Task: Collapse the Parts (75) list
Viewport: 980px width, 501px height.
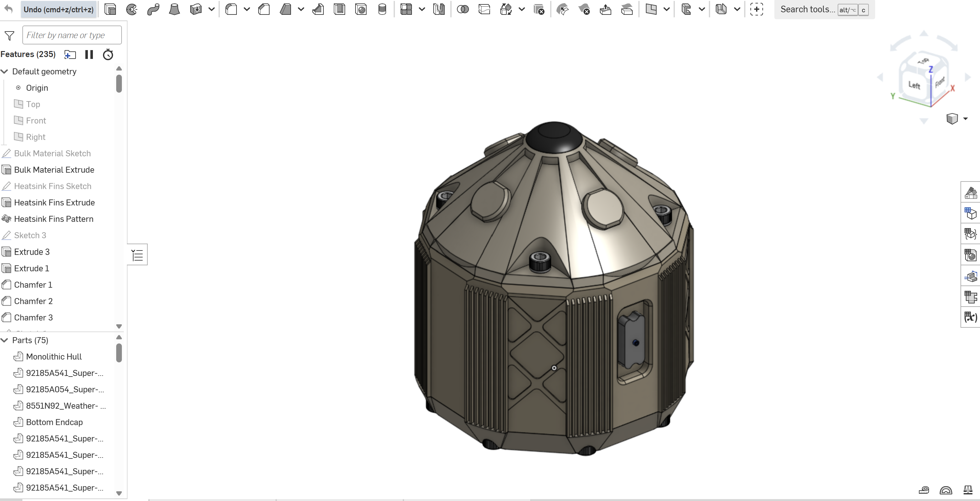Action: pos(4,340)
